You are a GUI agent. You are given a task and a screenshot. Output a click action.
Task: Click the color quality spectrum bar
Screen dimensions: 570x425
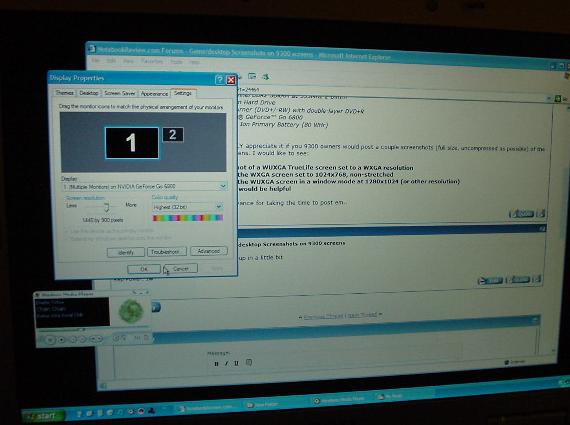[188, 218]
